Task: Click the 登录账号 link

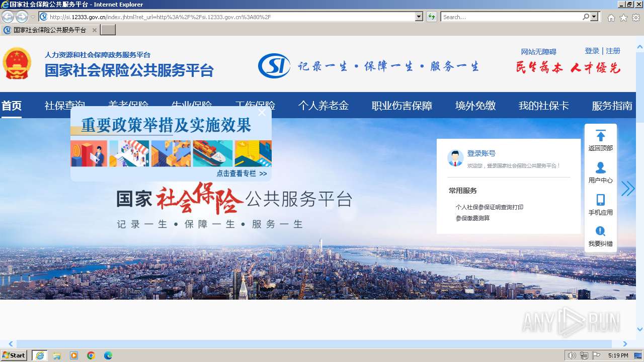Action: pyautogui.click(x=481, y=153)
